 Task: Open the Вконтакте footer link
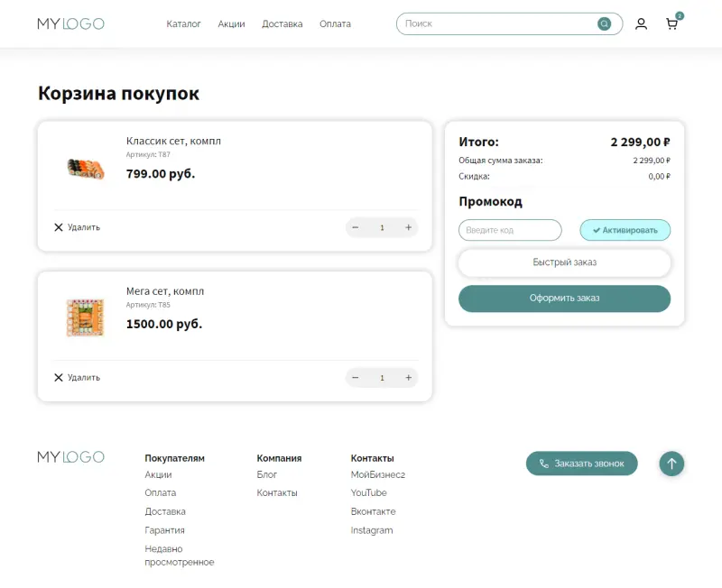(x=372, y=511)
